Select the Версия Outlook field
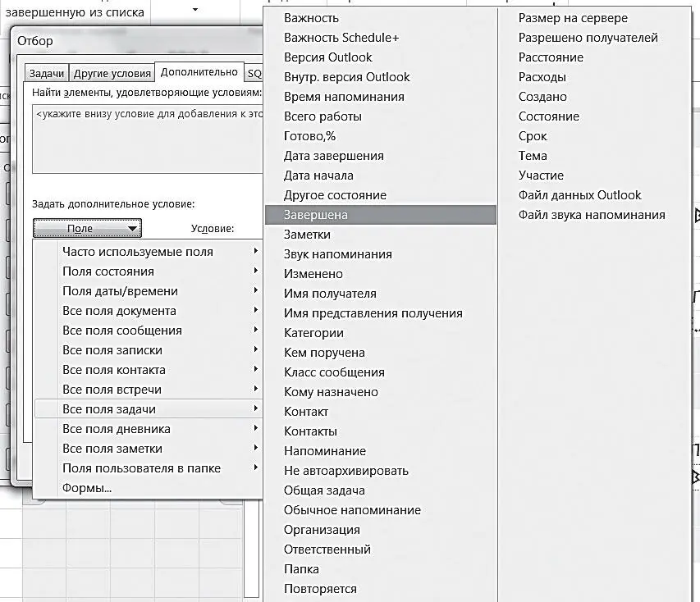Image resolution: width=700 pixels, height=602 pixels. pos(380,57)
